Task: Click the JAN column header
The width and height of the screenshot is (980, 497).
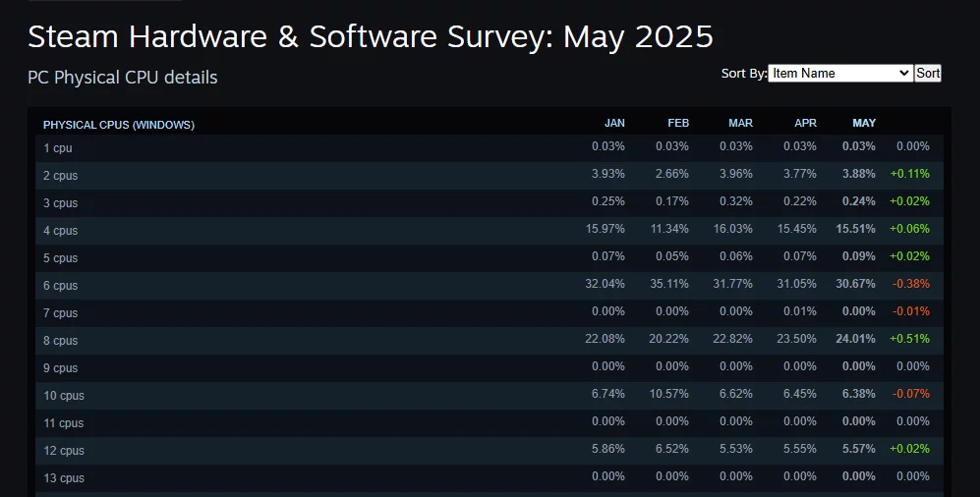Action: (x=614, y=123)
